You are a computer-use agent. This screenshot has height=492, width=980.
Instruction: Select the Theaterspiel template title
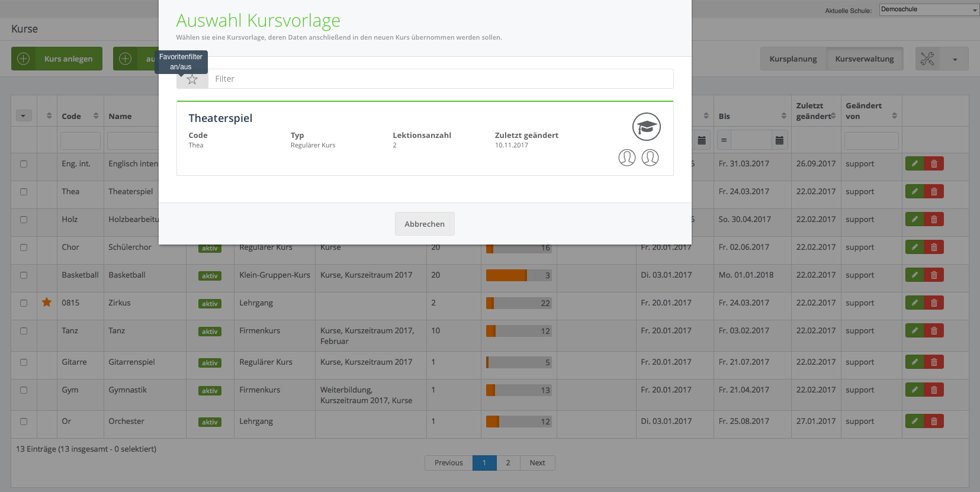click(x=220, y=118)
